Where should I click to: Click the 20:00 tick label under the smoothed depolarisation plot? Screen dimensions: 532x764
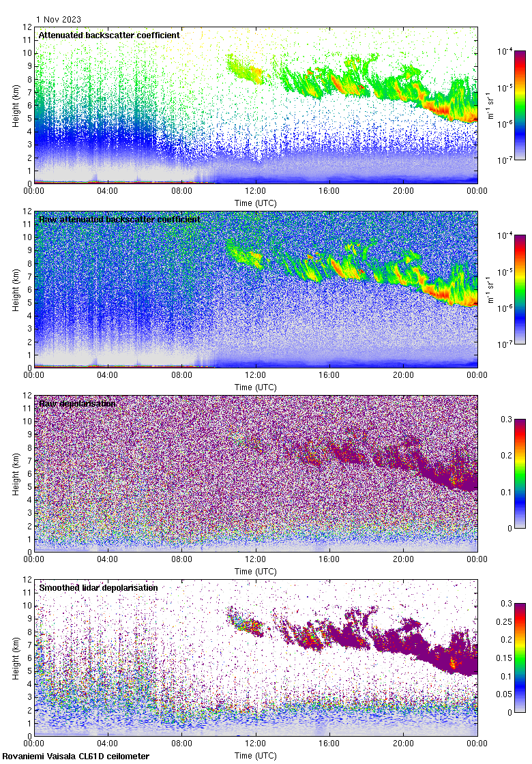coord(403,744)
